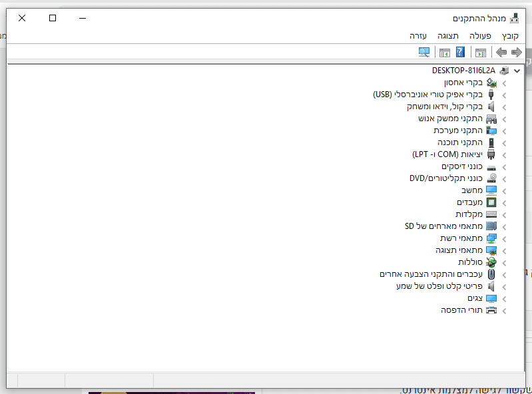Click the תורי הדפסה printer icon

[x=491, y=310]
